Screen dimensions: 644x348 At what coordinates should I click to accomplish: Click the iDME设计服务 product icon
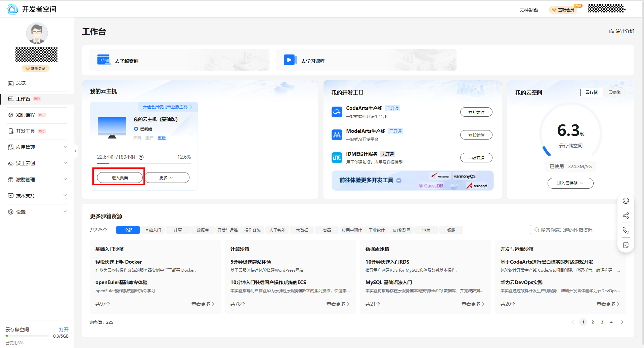337,158
